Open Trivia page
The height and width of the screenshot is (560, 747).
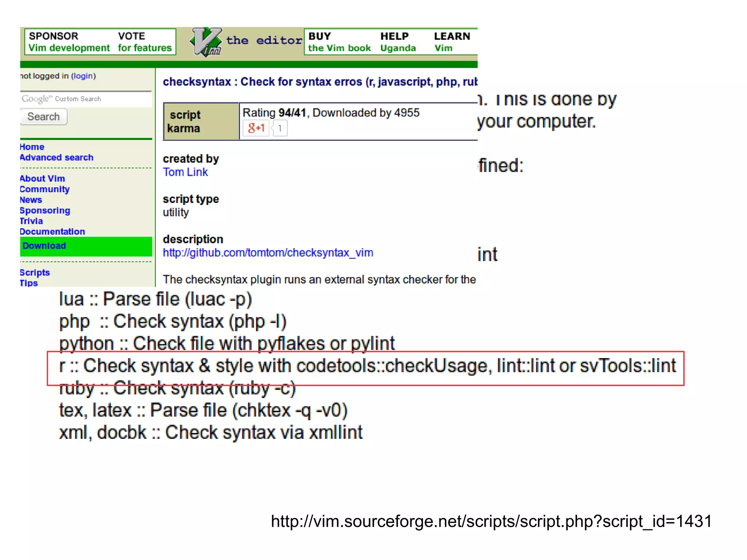(31, 221)
